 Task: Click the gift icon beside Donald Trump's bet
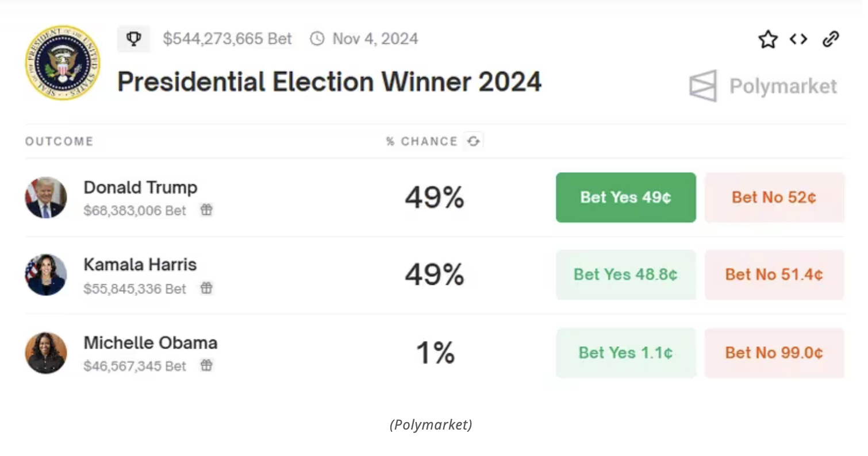pyautogui.click(x=206, y=210)
